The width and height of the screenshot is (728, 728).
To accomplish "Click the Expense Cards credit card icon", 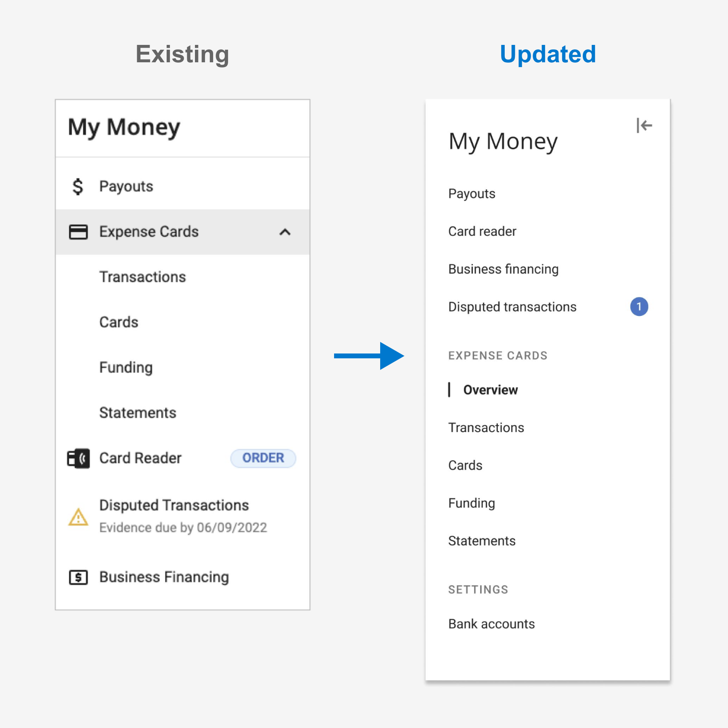I will [78, 232].
